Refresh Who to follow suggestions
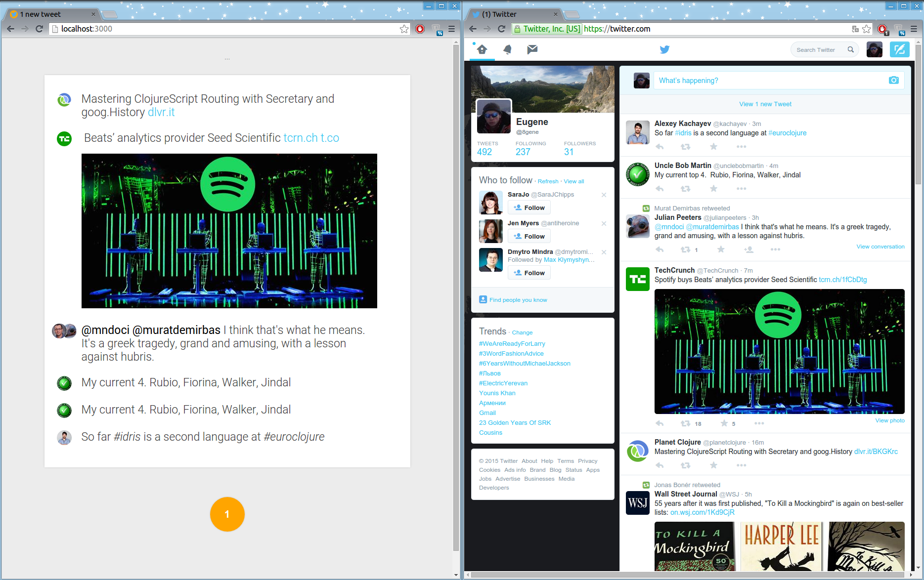Image resolution: width=924 pixels, height=580 pixels. pos(548,181)
